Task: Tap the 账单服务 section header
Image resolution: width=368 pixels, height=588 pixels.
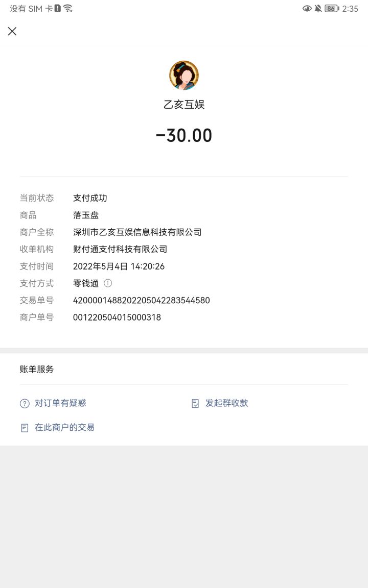Action: [37, 370]
